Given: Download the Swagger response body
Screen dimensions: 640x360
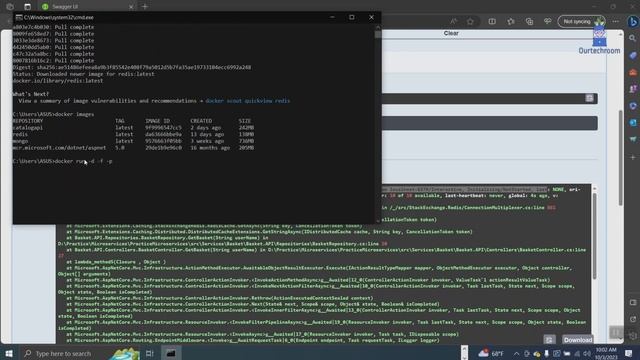Looking at the screenshot, I should pos(578,340).
